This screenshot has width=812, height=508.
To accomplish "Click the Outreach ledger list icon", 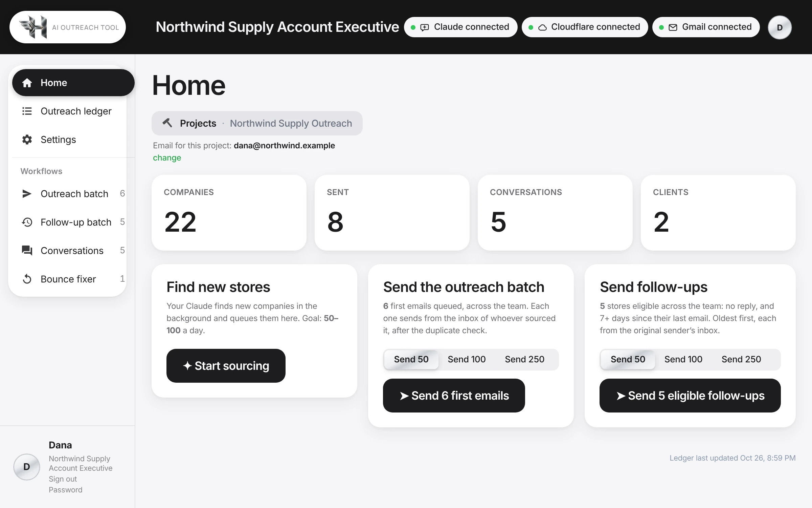I will coord(27,111).
